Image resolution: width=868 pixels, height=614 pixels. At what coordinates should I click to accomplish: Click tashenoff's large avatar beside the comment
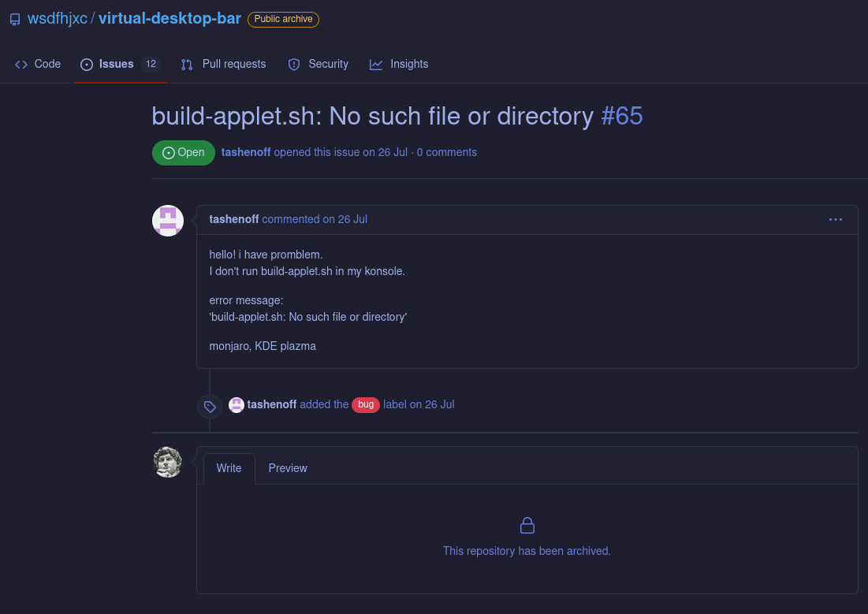(x=168, y=221)
